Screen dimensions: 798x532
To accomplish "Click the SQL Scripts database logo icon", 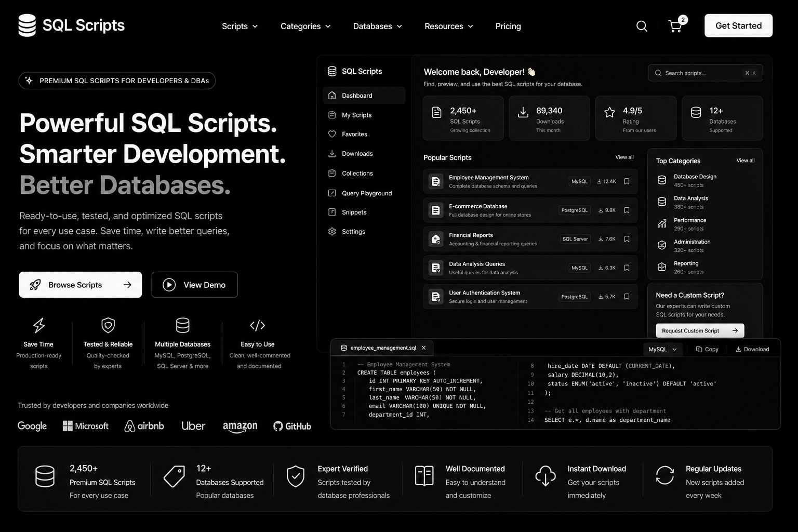I will point(27,25).
